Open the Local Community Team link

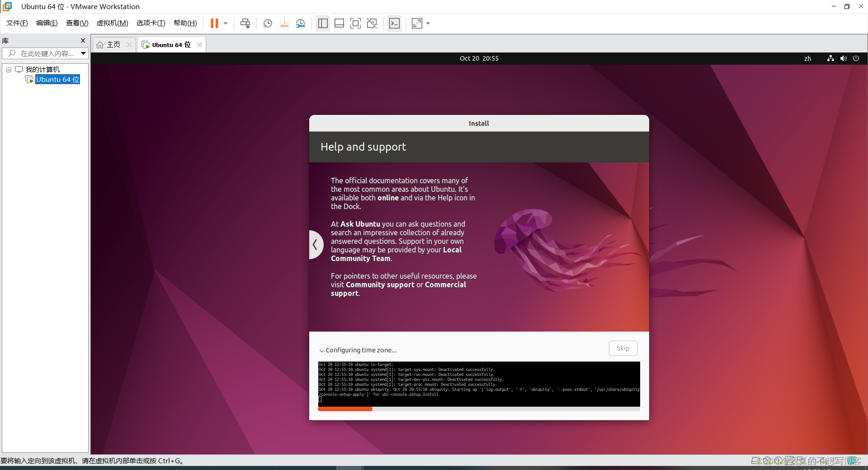point(396,254)
